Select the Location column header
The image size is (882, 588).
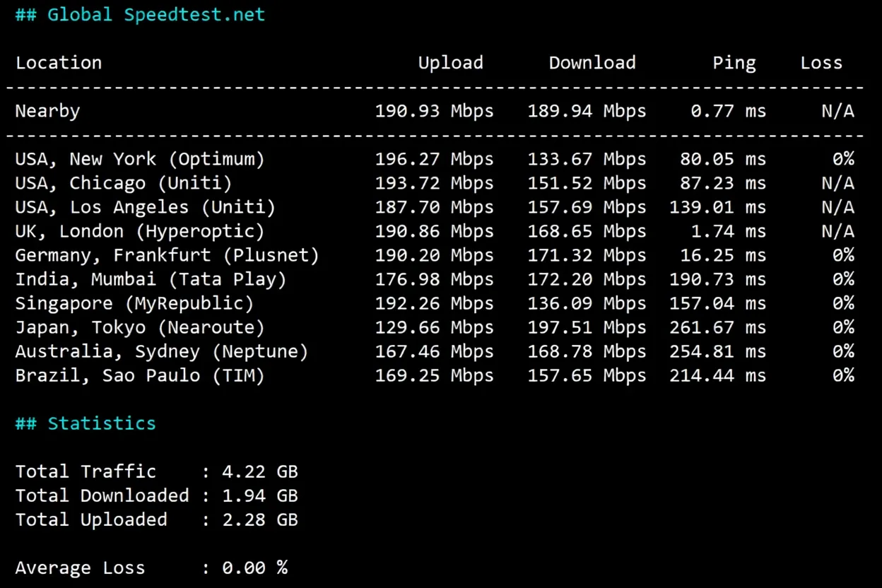coord(59,62)
